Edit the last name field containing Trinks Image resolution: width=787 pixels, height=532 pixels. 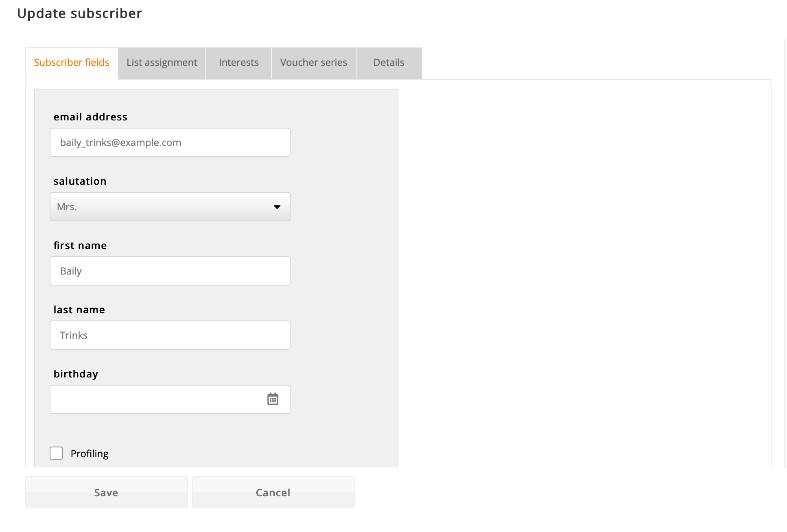click(x=170, y=335)
